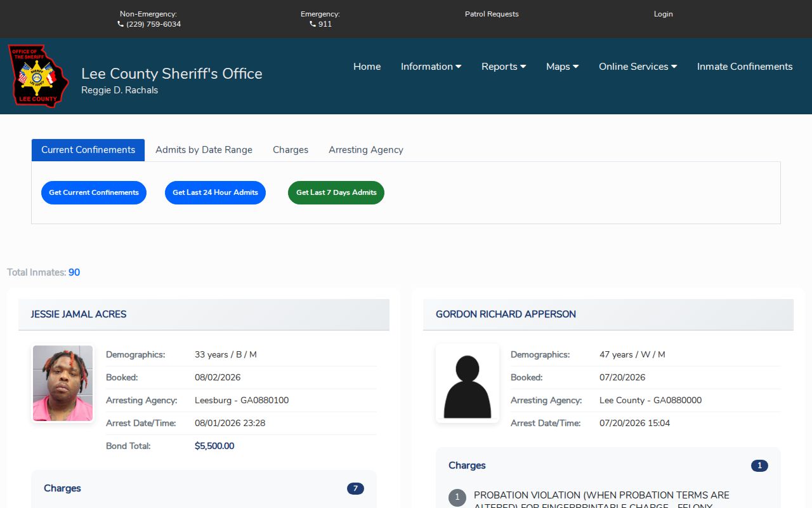Open the Online Services dropdown
812x508 pixels.
(x=638, y=67)
